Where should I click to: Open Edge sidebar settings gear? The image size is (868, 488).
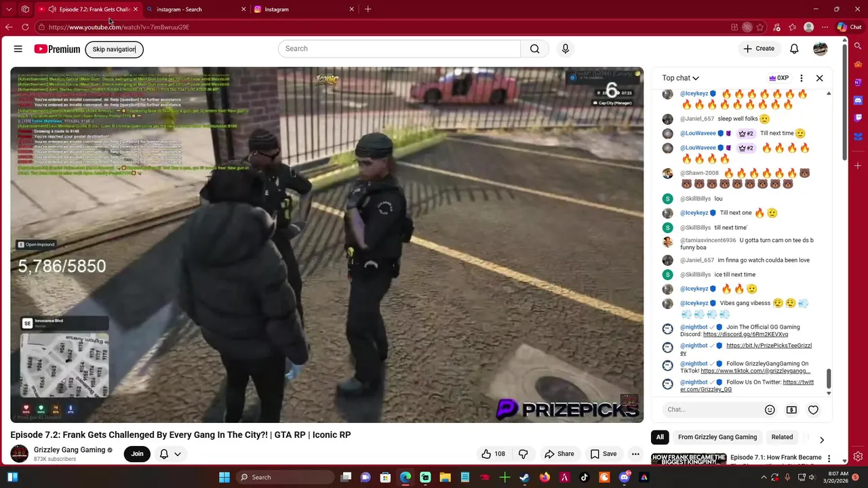858,457
